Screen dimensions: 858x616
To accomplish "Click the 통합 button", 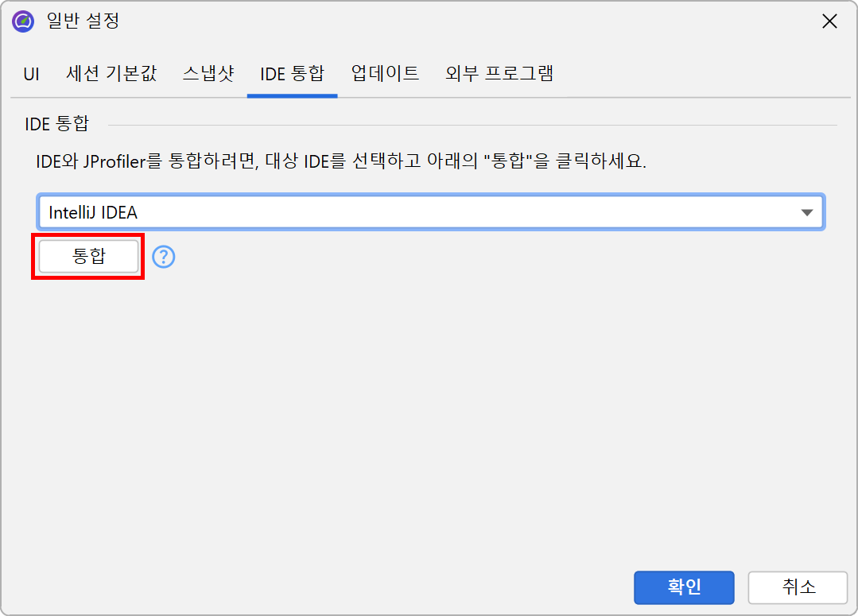I will 88,256.
